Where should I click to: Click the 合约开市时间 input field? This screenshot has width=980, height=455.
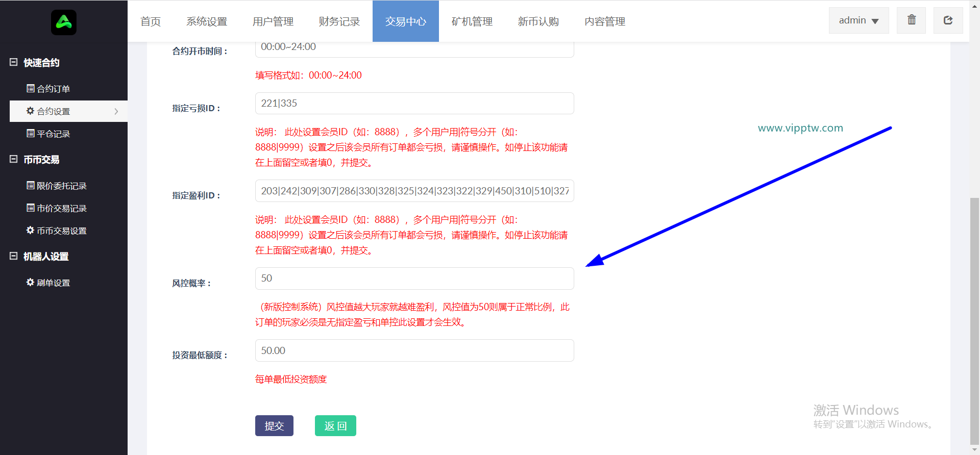pos(414,48)
